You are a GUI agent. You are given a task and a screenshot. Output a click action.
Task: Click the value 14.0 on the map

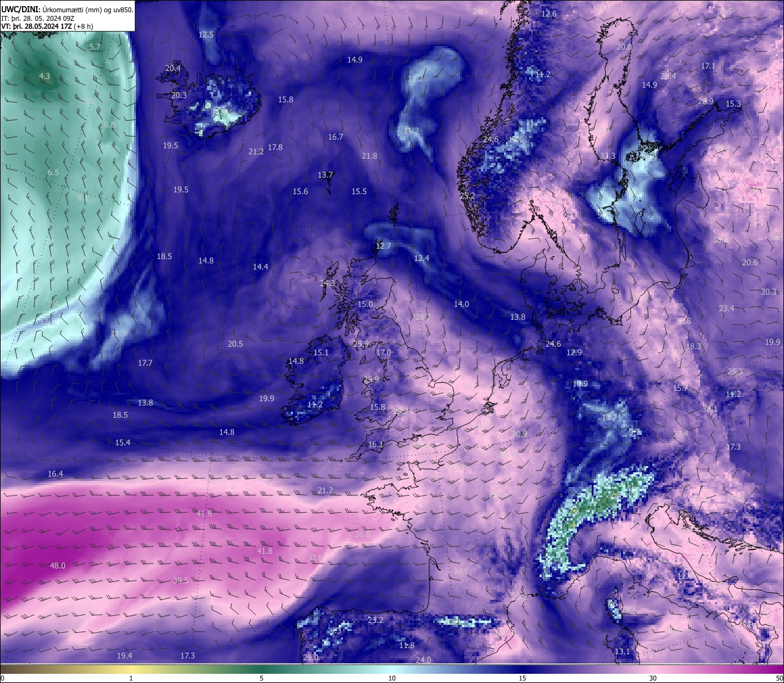[461, 304]
